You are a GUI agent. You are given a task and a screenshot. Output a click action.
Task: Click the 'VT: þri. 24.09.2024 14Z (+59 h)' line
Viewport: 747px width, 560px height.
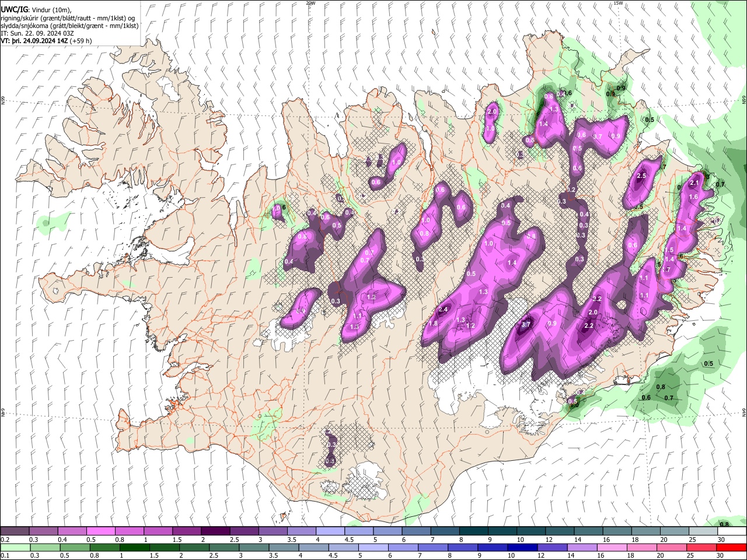pos(47,41)
